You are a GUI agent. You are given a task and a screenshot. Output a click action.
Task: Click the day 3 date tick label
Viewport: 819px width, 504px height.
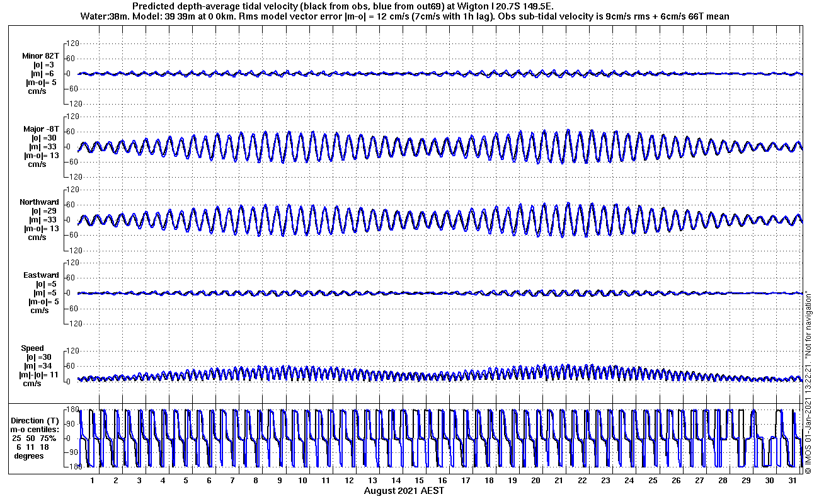[139, 480]
